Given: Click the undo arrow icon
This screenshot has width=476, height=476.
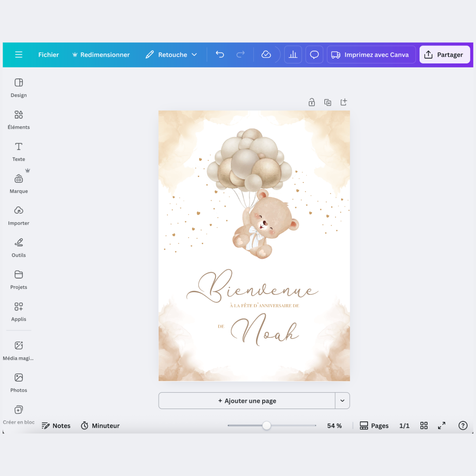Looking at the screenshot, I should pos(220,55).
